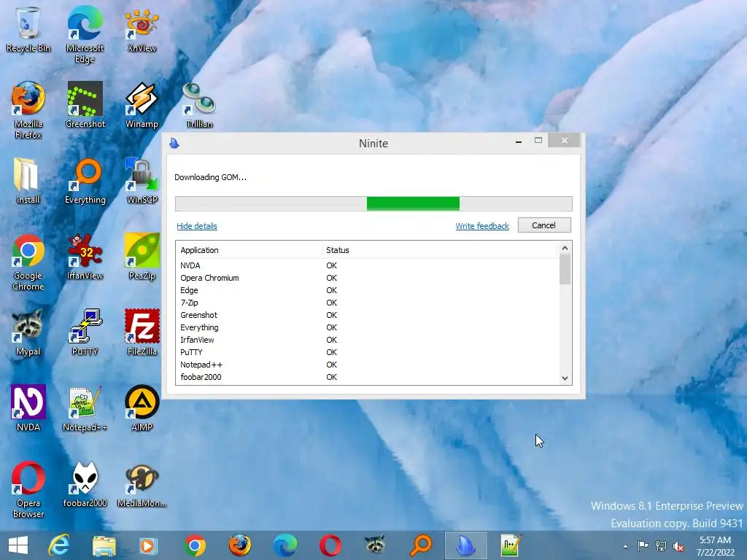Image resolution: width=747 pixels, height=560 pixels.
Task: Select the IrfanView desktop icon
Action: 85,257
